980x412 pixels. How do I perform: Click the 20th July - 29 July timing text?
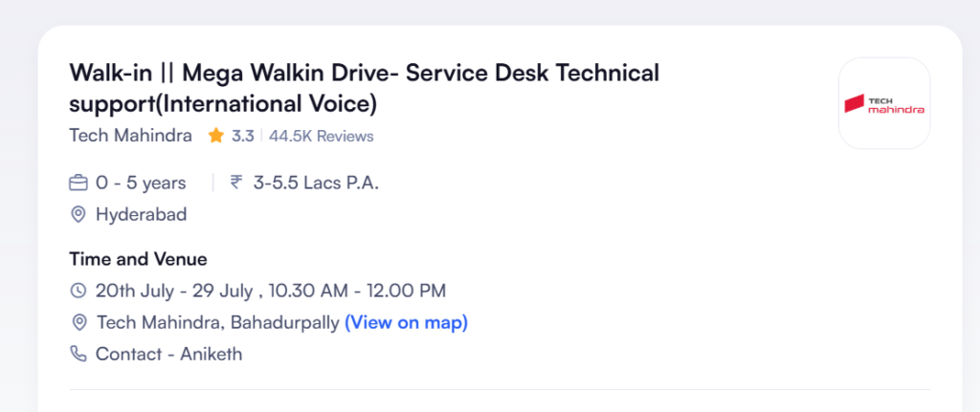(271, 291)
